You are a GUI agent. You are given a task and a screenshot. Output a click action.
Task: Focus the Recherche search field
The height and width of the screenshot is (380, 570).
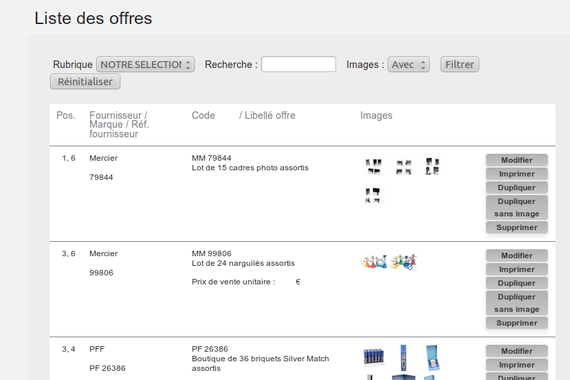(298, 64)
